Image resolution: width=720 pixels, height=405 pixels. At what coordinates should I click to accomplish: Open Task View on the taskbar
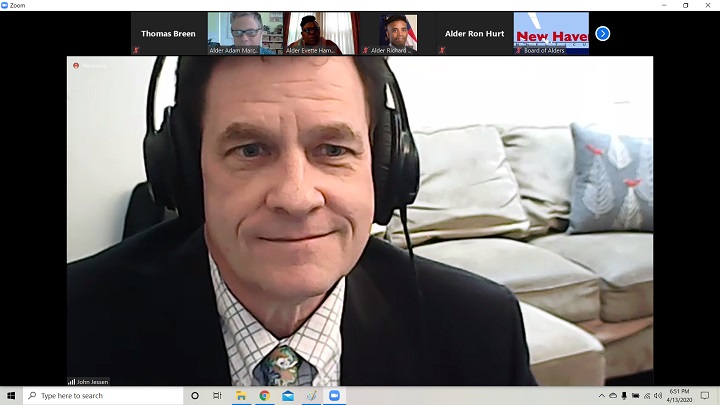click(217, 395)
